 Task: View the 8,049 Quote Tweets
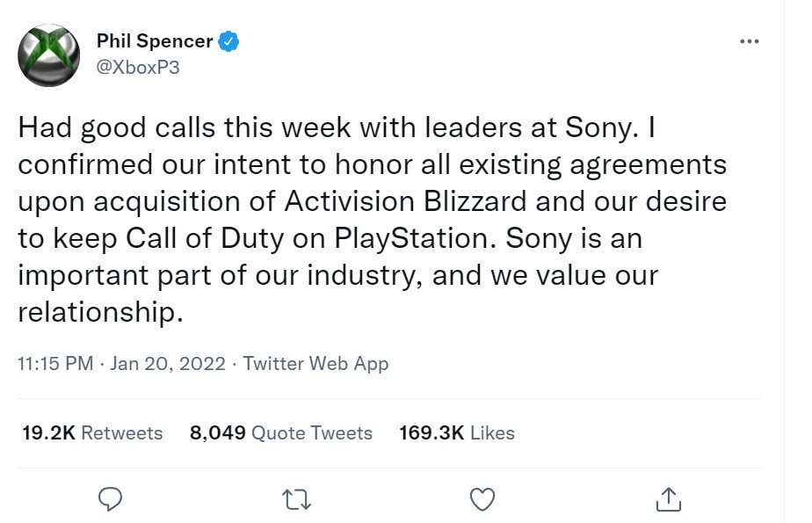pos(280,432)
